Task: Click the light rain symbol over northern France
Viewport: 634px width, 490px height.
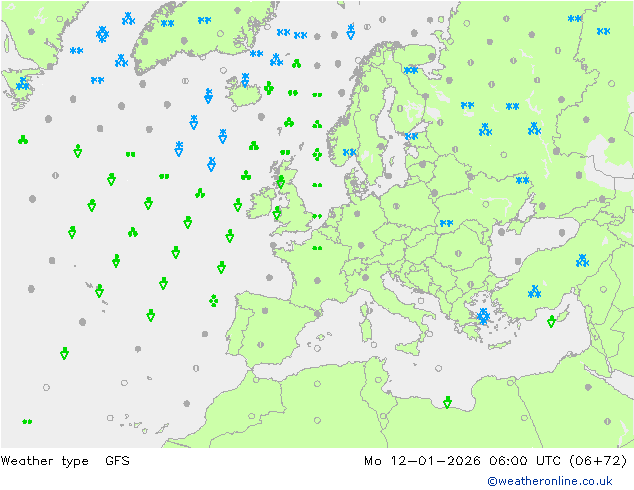Action: (x=317, y=248)
